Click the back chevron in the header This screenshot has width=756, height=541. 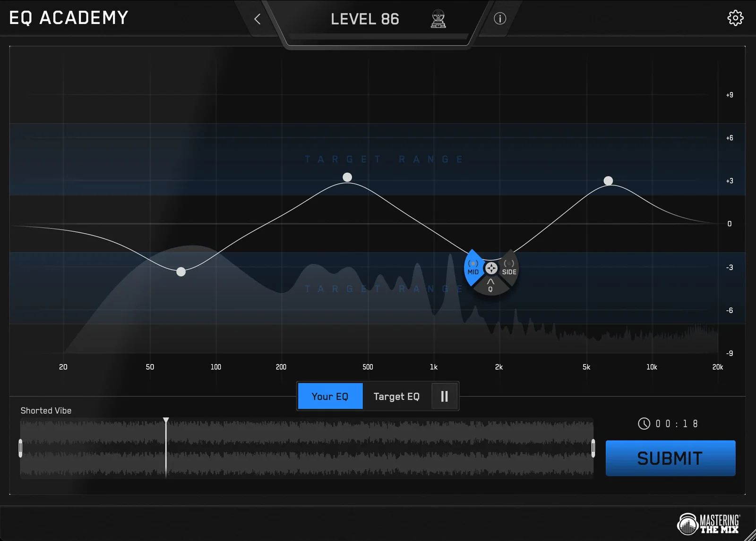[x=257, y=19]
